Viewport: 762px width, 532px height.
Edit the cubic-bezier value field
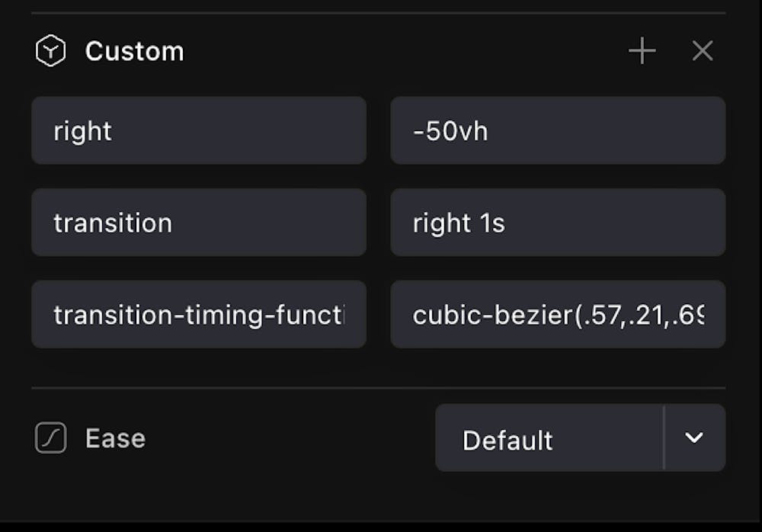pos(557,314)
